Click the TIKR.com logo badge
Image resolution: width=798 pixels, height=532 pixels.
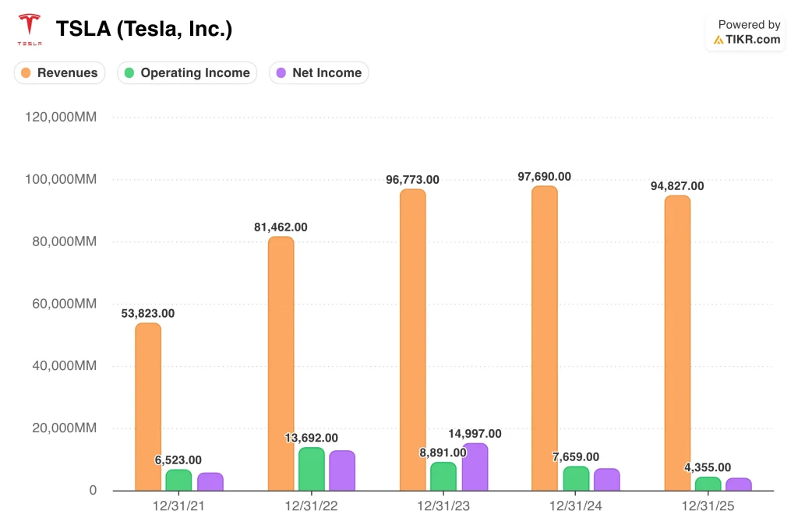[746, 40]
